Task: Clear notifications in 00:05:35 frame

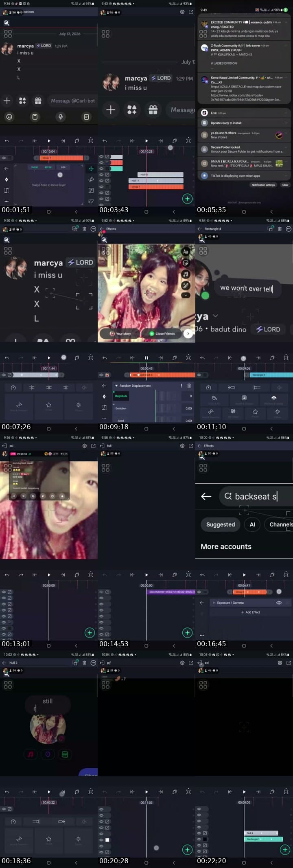Action: 285,185
